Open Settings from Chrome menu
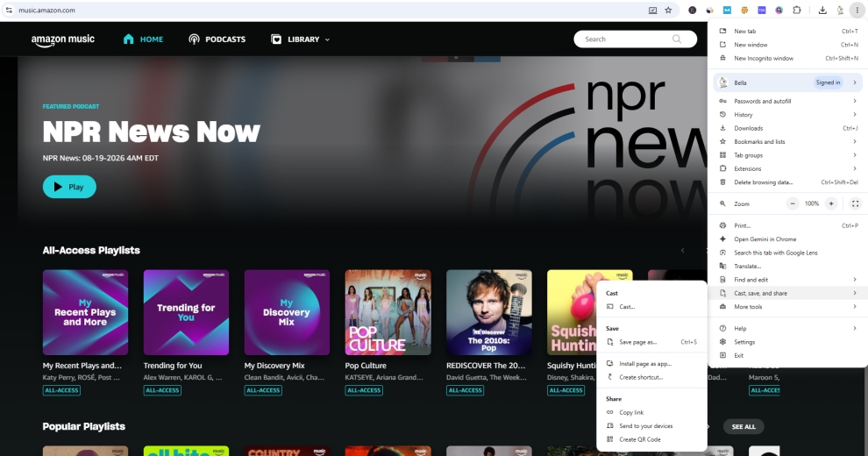Image resolution: width=868 pixels, height=456 pixels. click(x=787, y=342)
